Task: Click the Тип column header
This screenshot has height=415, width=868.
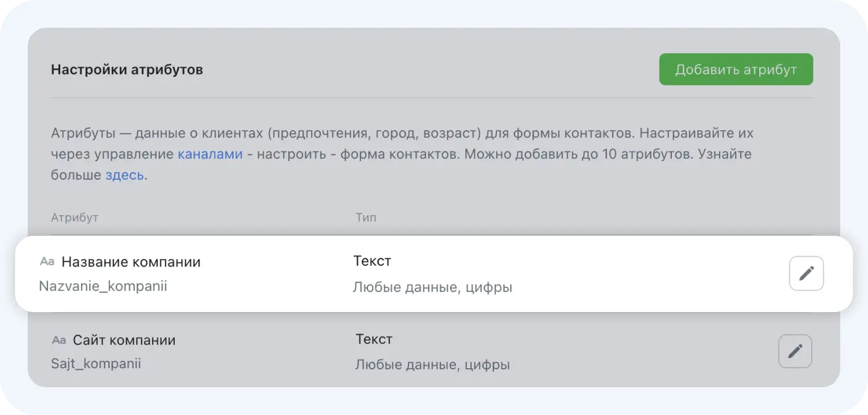Action: pyautogui.click(x=366, y=217)
